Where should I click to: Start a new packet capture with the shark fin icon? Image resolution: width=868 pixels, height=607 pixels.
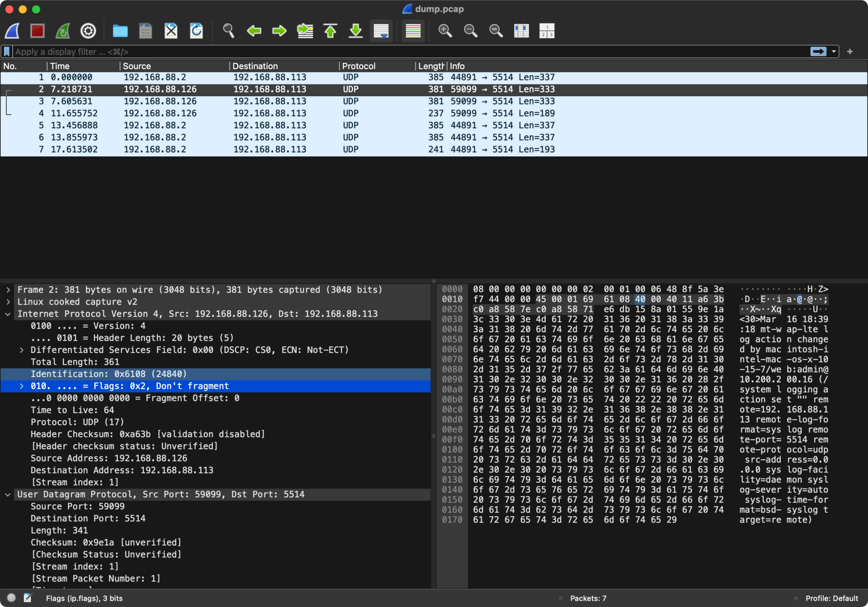(x=12, y=31)
